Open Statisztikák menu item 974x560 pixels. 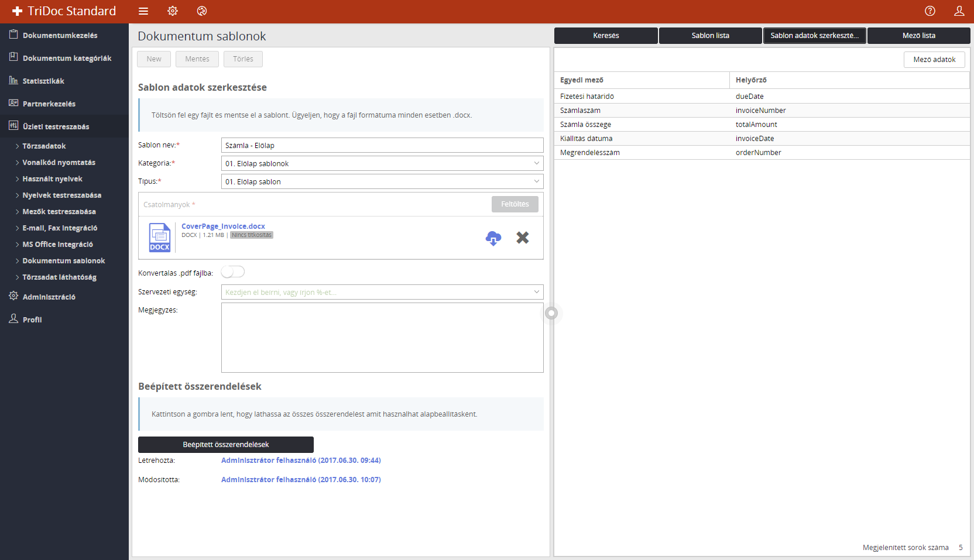pyautogui.click(x=43, y=81)
